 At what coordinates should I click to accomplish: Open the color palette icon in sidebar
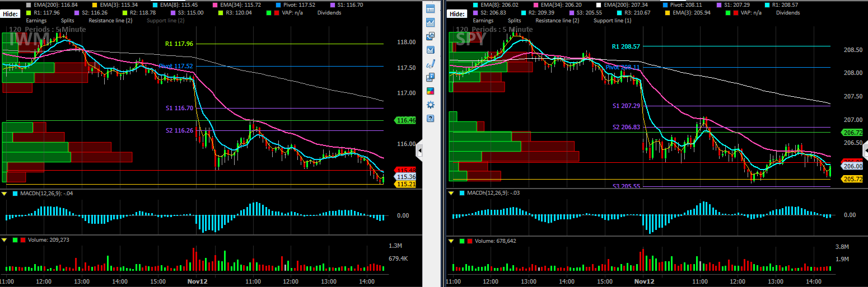[x=430, y=91]
